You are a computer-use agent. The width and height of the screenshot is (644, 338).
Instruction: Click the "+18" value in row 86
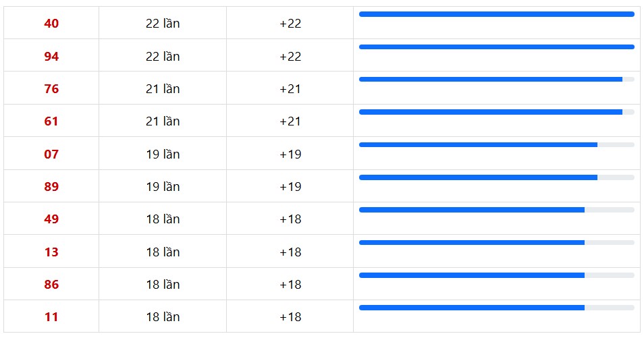(290, 285)
